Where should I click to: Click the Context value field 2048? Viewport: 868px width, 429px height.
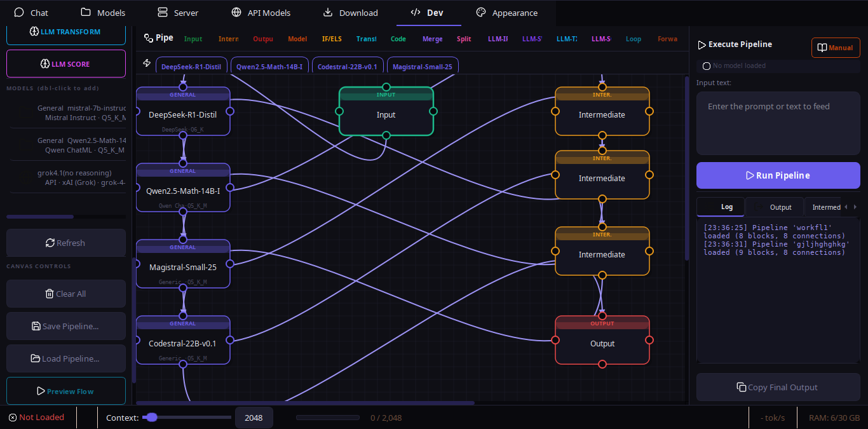pyautogui.click(x=254, y=418)
